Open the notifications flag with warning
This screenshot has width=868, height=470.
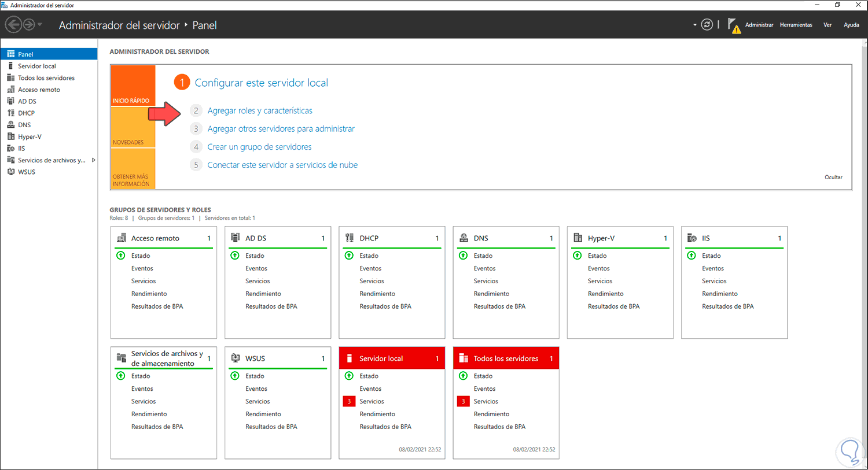[x=734, y=25]
